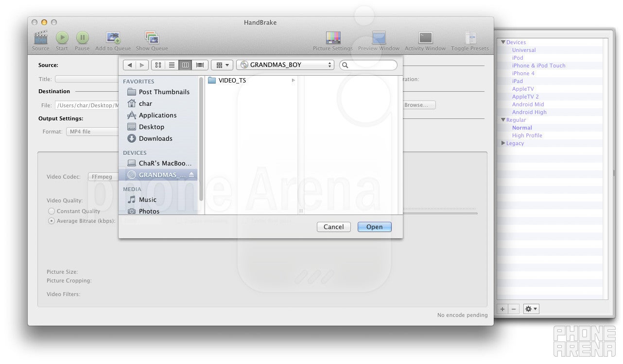The image size is (623, 364).
Task: Open Picture Settings from toolbar
Action: point(333,38)
